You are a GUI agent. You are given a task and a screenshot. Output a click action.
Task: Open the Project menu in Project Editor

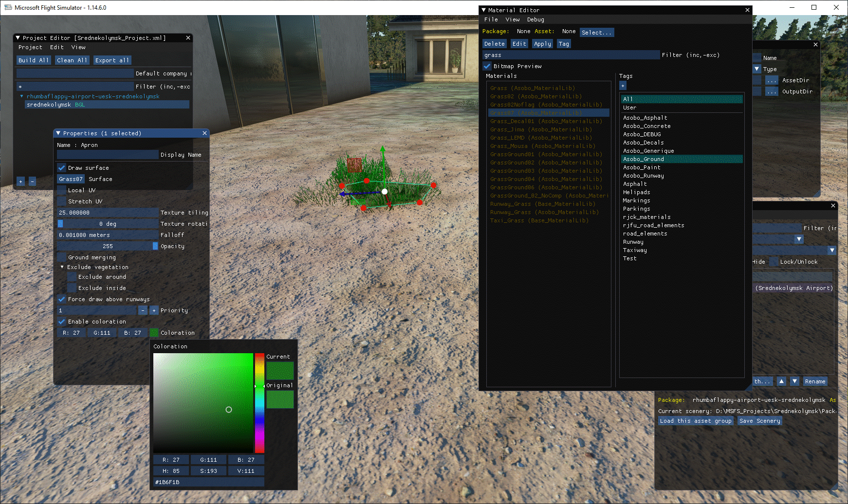[30, 47]
